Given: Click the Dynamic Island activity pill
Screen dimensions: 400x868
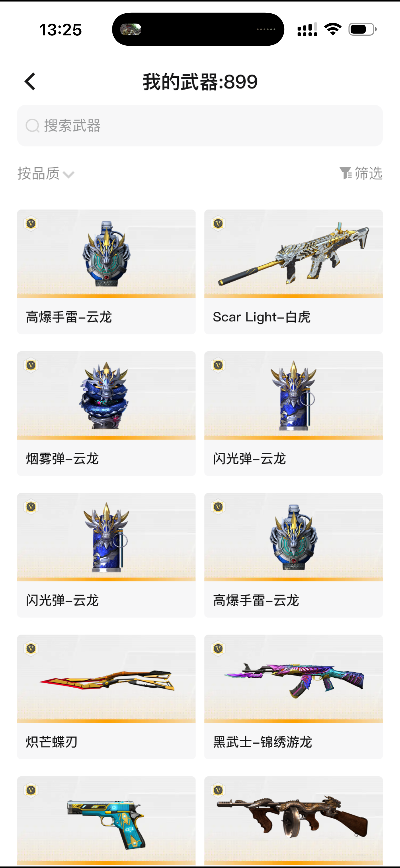Looking at the screenshot, I should click(198, 29).
